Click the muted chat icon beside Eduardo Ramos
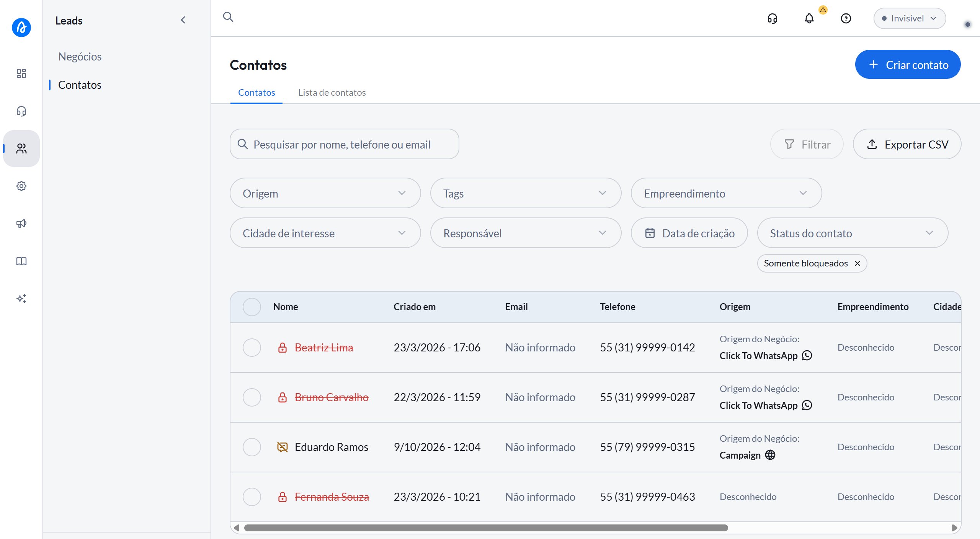 (283, 447)
